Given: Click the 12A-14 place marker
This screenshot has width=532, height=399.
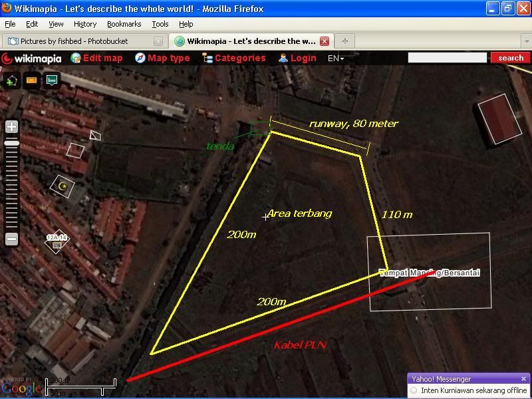Looking at the screenshot, I should point(57,241).
